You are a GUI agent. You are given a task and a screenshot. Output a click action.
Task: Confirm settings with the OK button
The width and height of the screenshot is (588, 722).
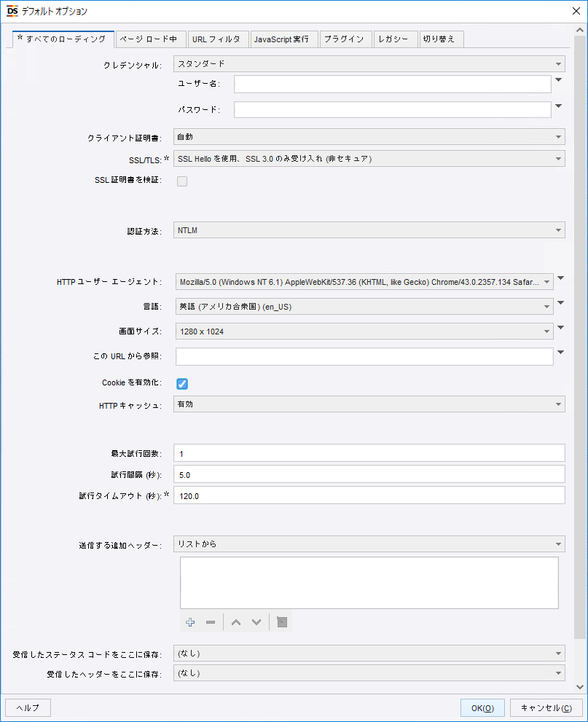482,707
